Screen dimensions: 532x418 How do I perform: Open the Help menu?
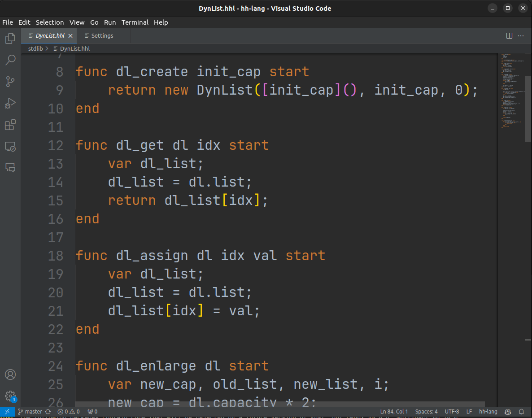[x=161, y=22]
